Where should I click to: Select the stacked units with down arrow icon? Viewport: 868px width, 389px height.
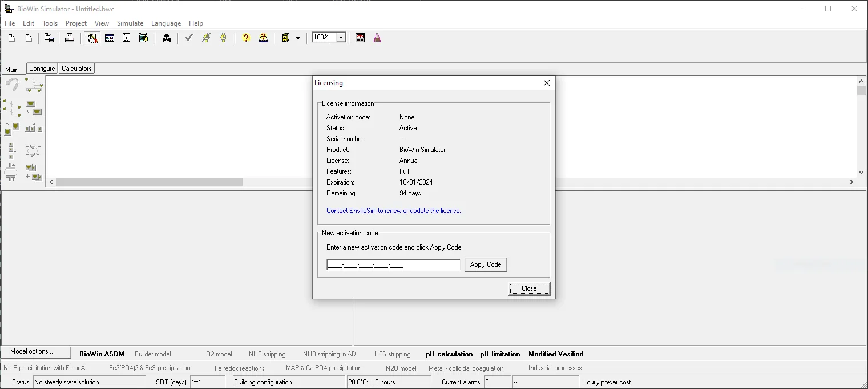click(12, 151)
